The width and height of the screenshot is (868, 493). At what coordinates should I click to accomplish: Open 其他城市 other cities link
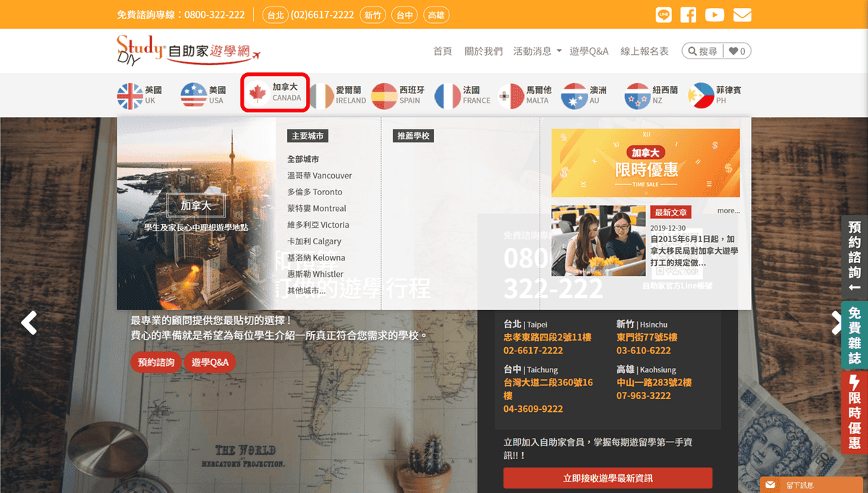(307, 291)
